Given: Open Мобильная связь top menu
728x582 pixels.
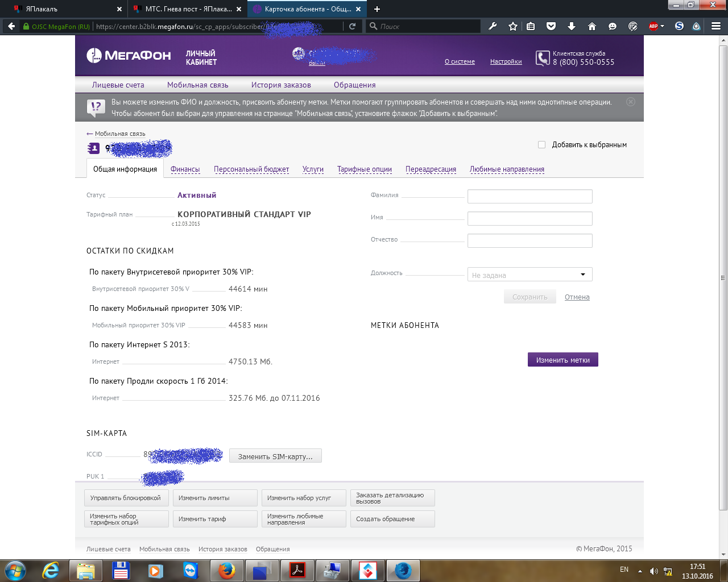Looking at the screenshot, I should (x=198, y=85).
